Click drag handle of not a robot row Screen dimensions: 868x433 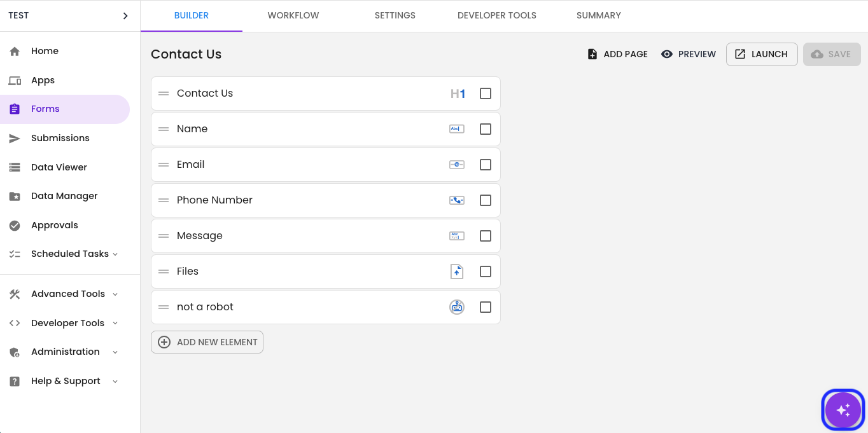164,307
